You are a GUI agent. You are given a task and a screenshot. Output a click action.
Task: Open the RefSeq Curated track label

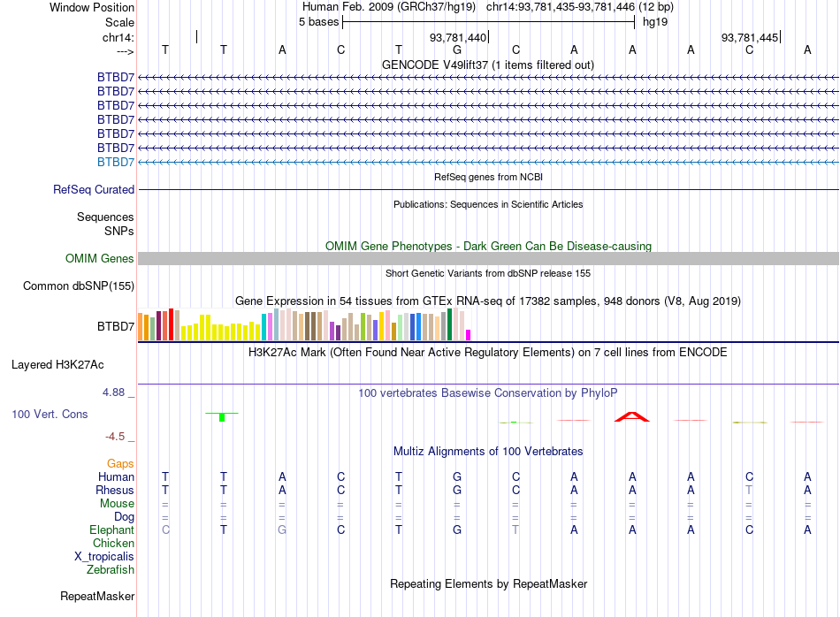tap(94, 189)
